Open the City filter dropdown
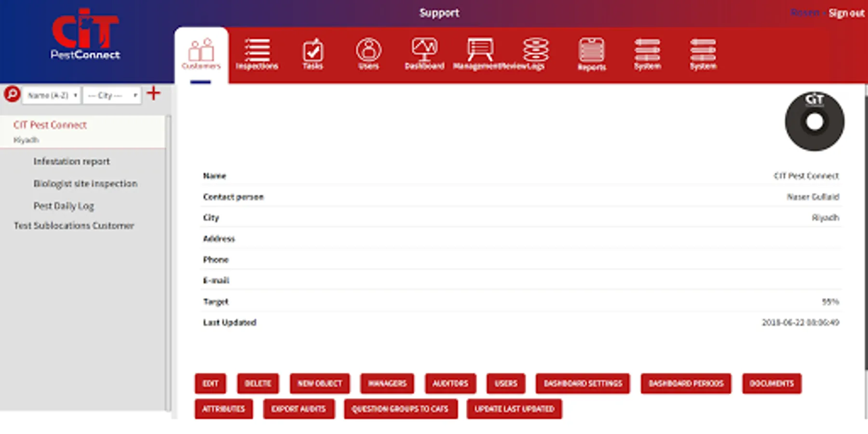The image size is (868, 434). 112,95
